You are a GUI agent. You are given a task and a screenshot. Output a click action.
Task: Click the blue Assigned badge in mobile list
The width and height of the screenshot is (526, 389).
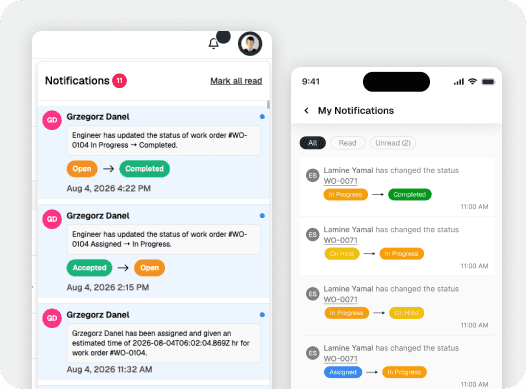(343, 372)
